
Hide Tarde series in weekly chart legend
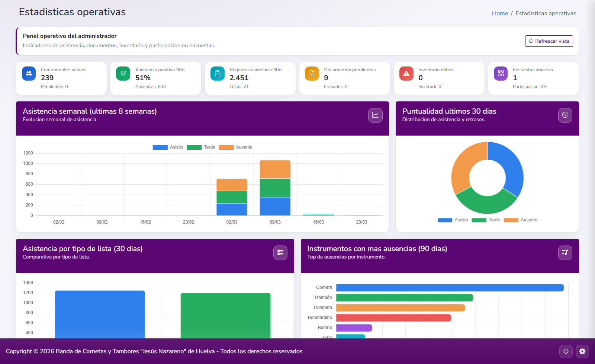(201, 147)
